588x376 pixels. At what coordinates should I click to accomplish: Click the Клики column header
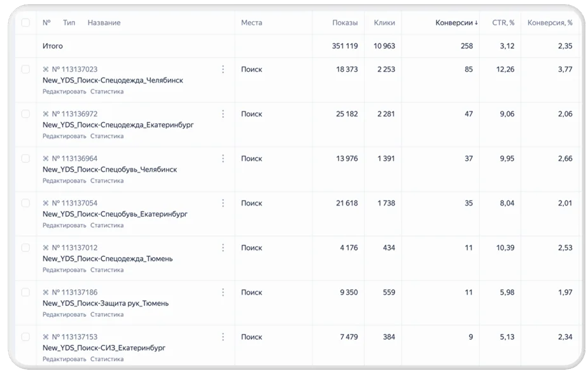384,23
